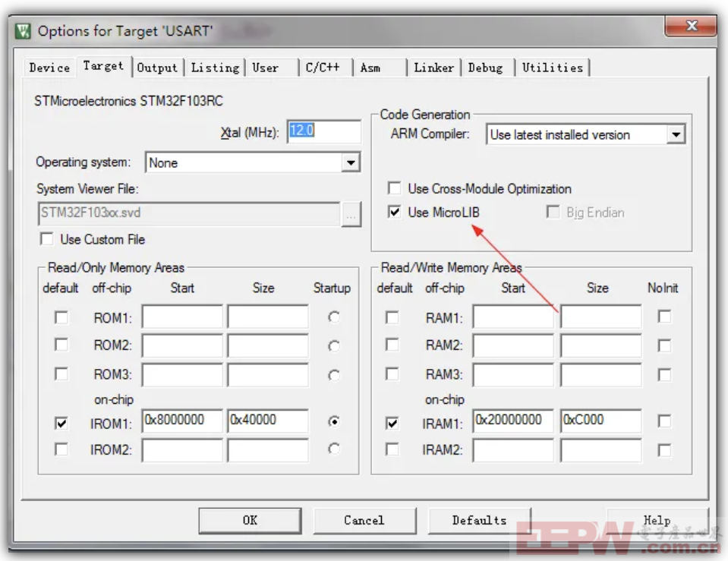The height and width of the screenshot is (561, 728).
Task: Check the RAM1 default checkbox
Action: pyautogui.click(x=392, y=317)
